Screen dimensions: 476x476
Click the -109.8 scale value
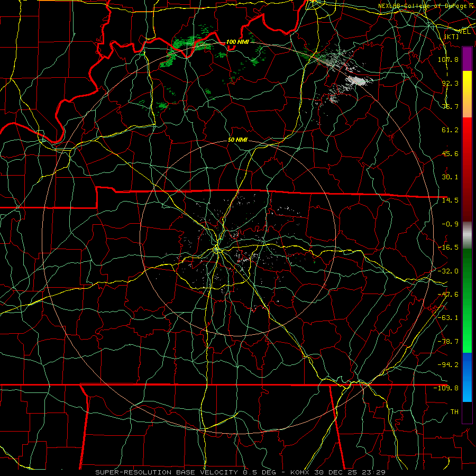pos(446,388)
